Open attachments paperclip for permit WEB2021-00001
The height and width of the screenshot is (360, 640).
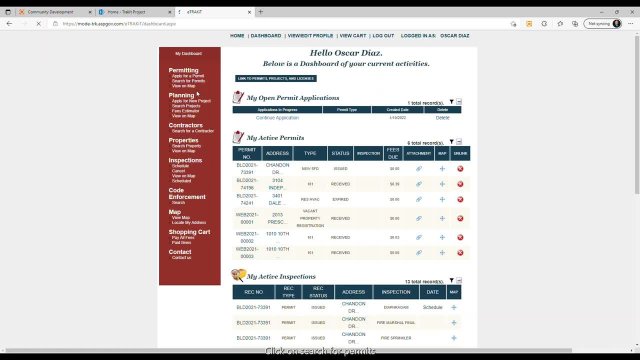tap(419, 218)
